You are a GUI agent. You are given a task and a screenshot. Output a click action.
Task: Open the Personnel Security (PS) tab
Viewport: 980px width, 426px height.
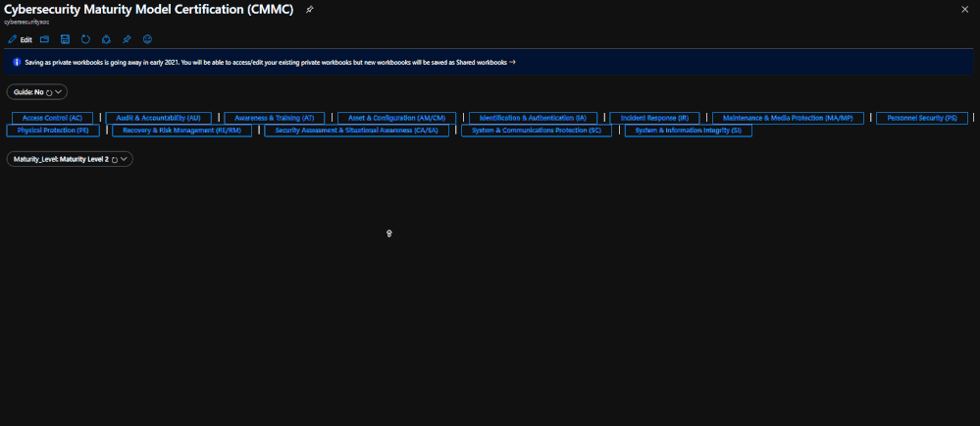[922, 118]
